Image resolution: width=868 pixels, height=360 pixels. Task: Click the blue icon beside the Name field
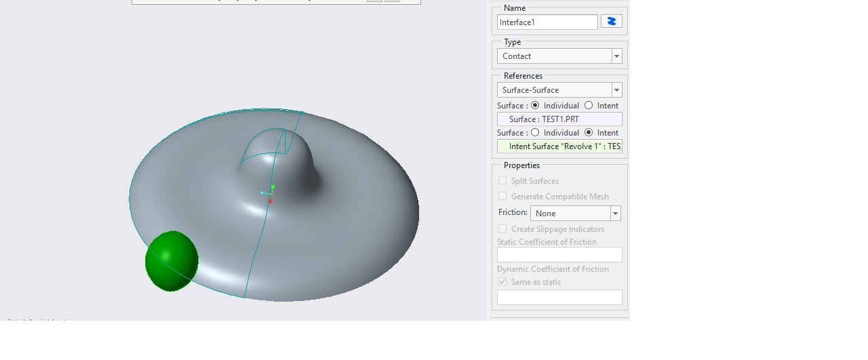click(x=611, y=22)
